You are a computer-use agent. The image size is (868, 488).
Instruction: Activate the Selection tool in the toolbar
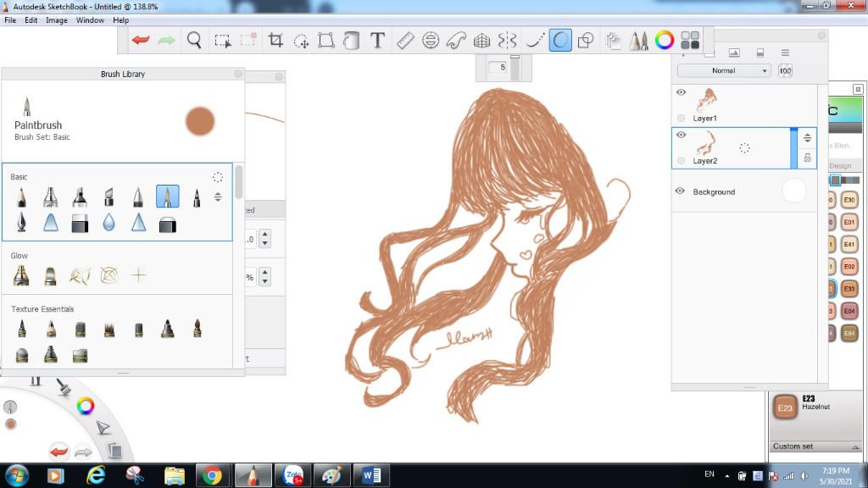pyautogui.click(x=223, y=41)
